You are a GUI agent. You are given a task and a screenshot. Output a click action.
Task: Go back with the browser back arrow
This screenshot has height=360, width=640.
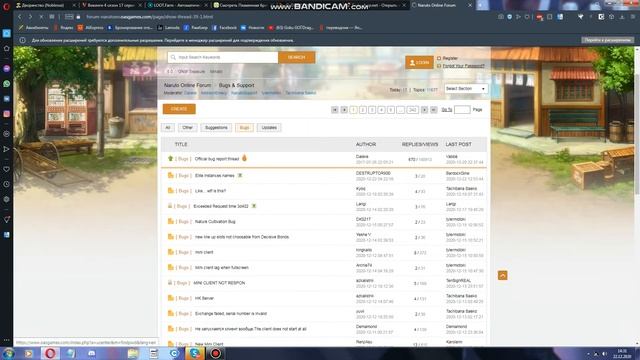click(x=20, y=17)
